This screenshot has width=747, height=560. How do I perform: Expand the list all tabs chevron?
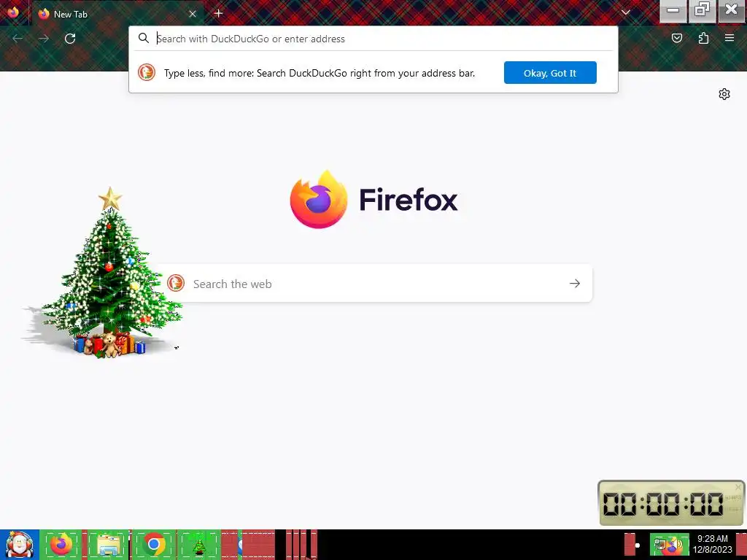tap(625, 13)
